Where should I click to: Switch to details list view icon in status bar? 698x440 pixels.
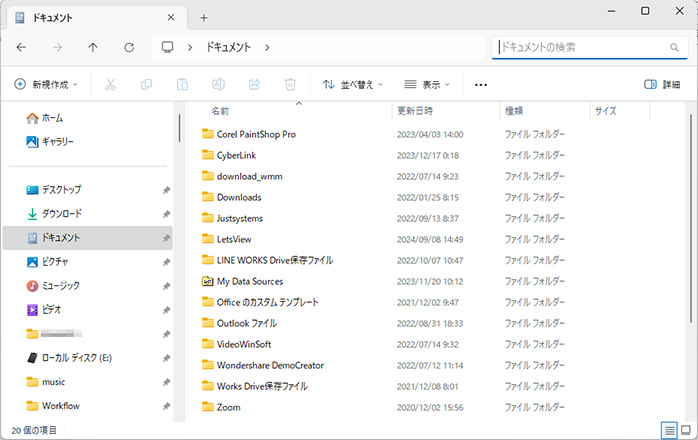[670, 430]
